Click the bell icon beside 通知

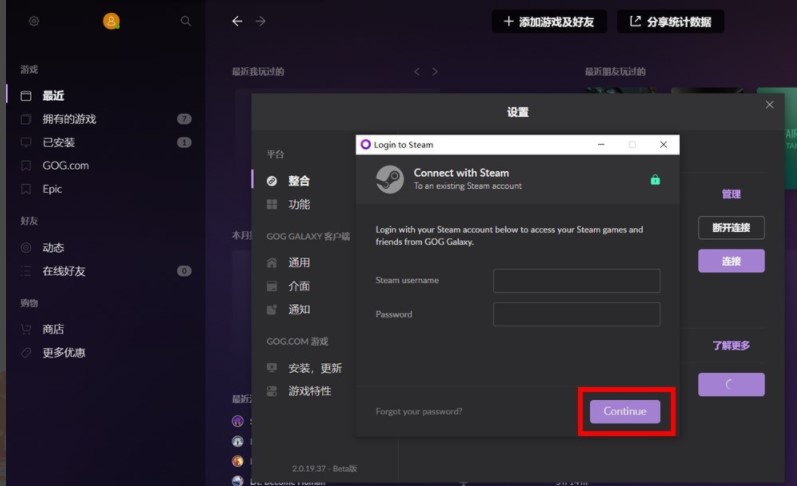tap(272, 310)
